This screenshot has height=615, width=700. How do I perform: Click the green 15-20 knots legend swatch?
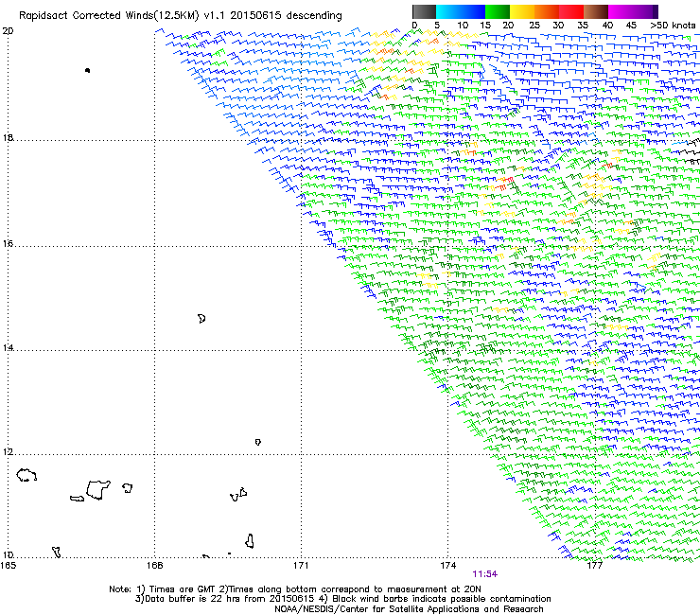coord(498,11)
